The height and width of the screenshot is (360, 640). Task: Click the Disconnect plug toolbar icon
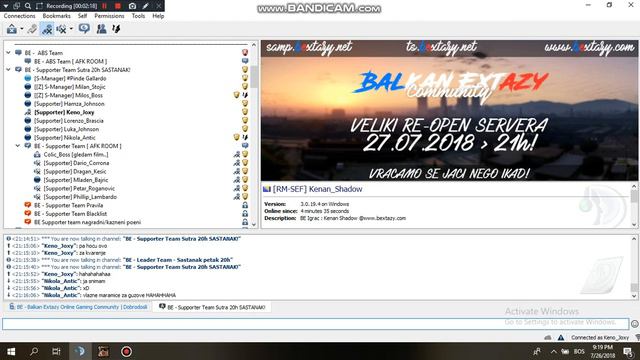point(32,29)
